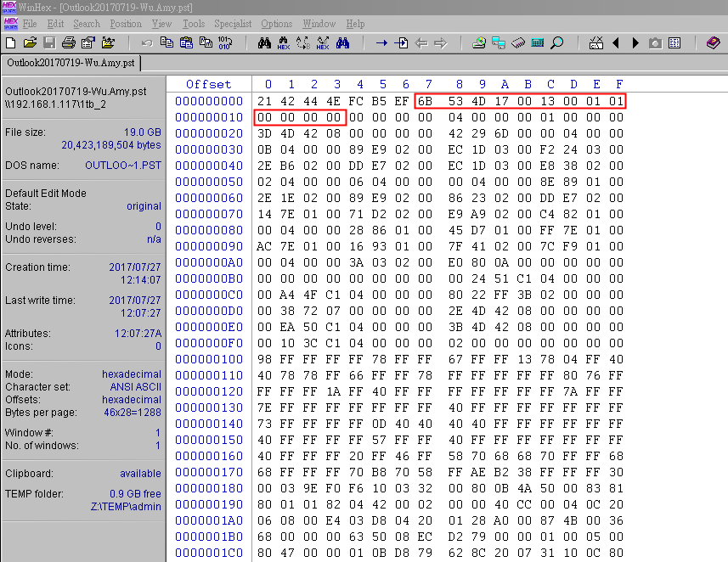Viewport: 728px width, 562px height.
Task: Open the Window menu
Action: click(319, 24)
